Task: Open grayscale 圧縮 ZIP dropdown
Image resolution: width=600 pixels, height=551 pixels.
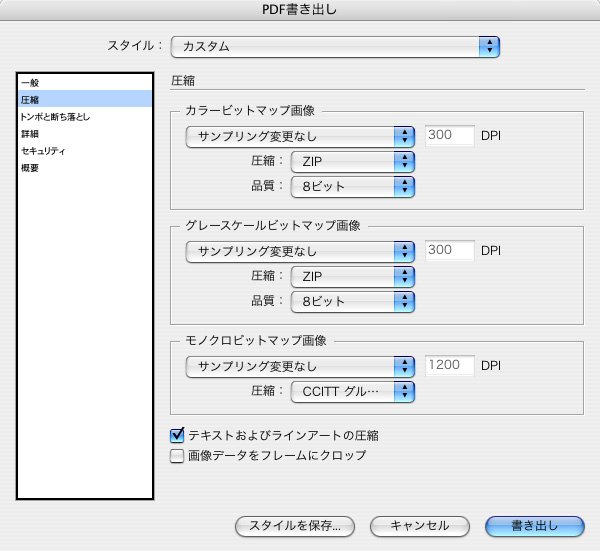Action: [353, 276]
